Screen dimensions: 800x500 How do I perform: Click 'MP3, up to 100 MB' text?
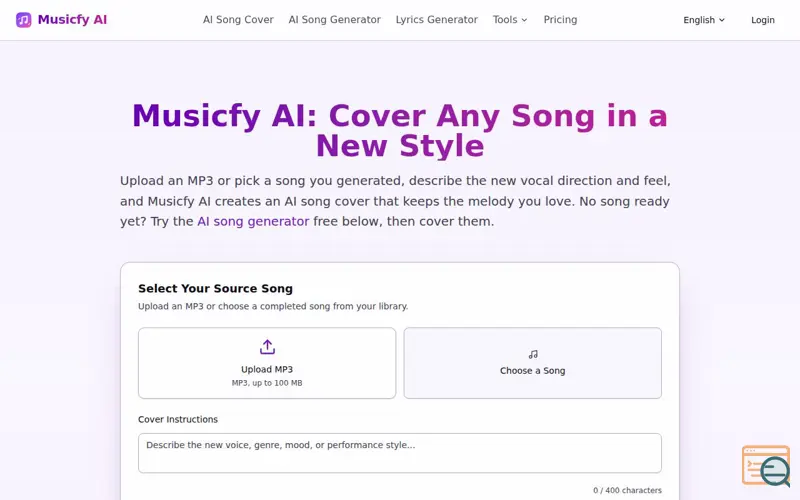pos(267,383)
